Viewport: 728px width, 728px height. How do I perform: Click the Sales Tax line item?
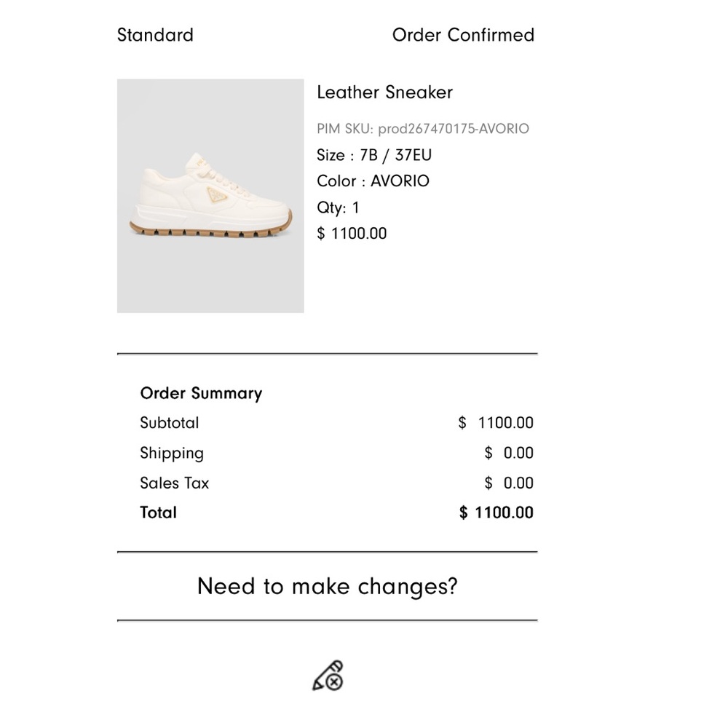tap(174, 483)
